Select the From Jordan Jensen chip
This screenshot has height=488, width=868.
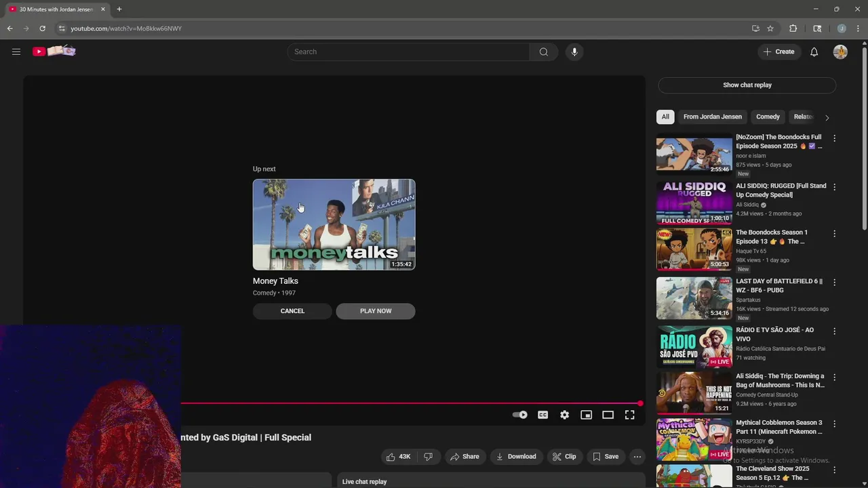pos(713,117)
